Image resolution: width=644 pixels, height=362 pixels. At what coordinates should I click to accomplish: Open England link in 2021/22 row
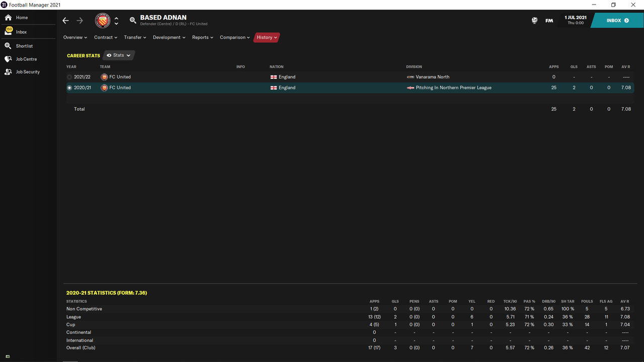coord(287,77)
